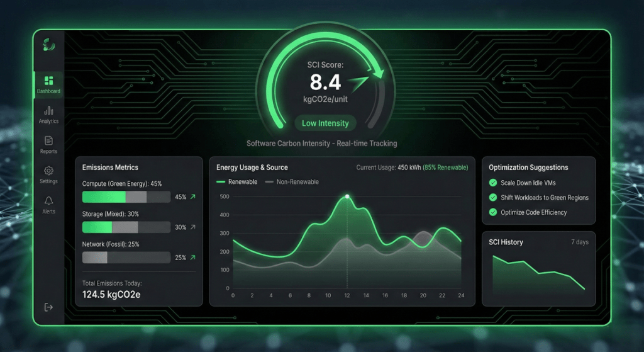Click the Network 25% trend arrow
Viewport: 644px width, 352px height.
(x=192, y=258)
